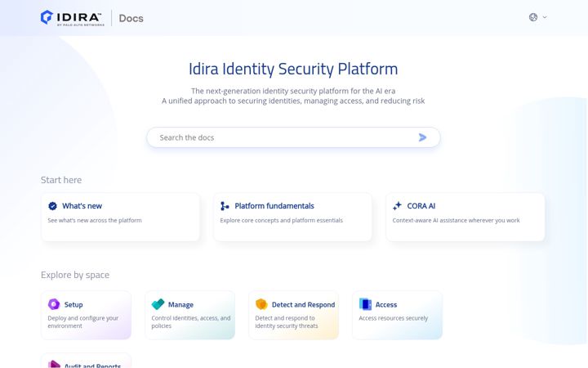Click the search submit arrow icon

coord(423,137)
